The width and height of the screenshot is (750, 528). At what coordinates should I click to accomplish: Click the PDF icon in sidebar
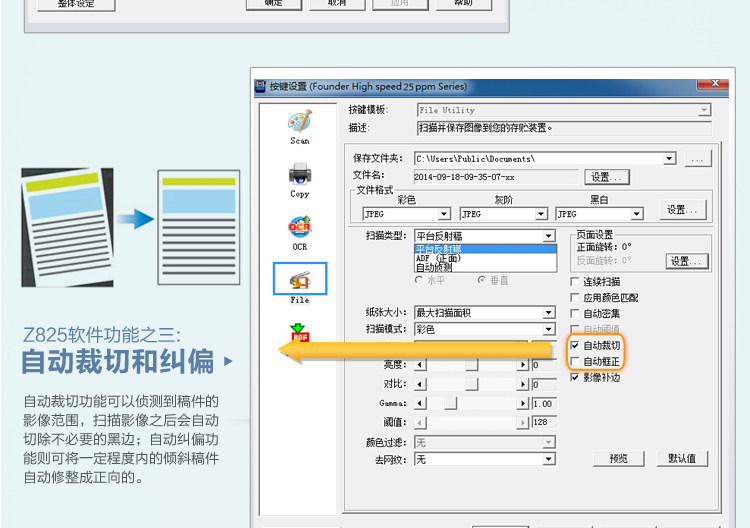tap(300, 332)
